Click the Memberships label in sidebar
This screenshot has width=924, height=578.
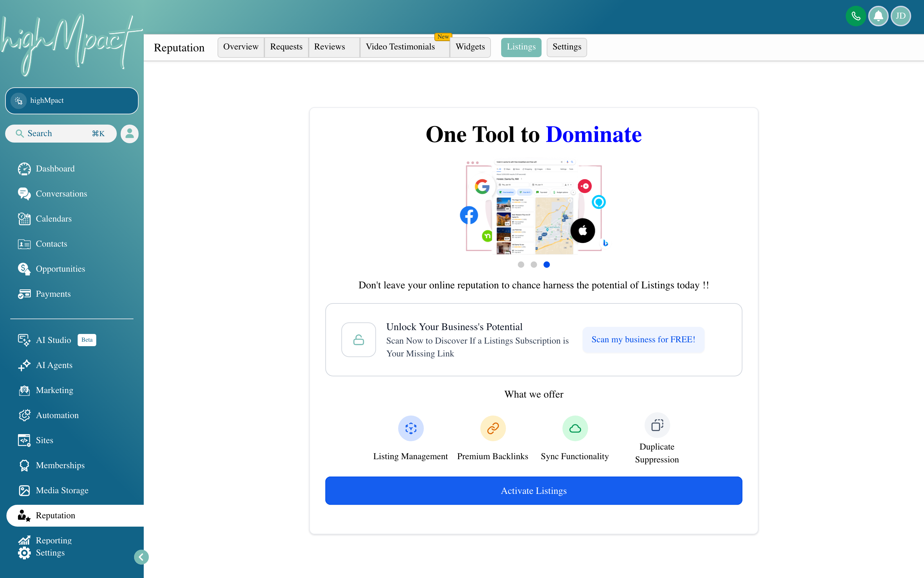coord(60,465)
